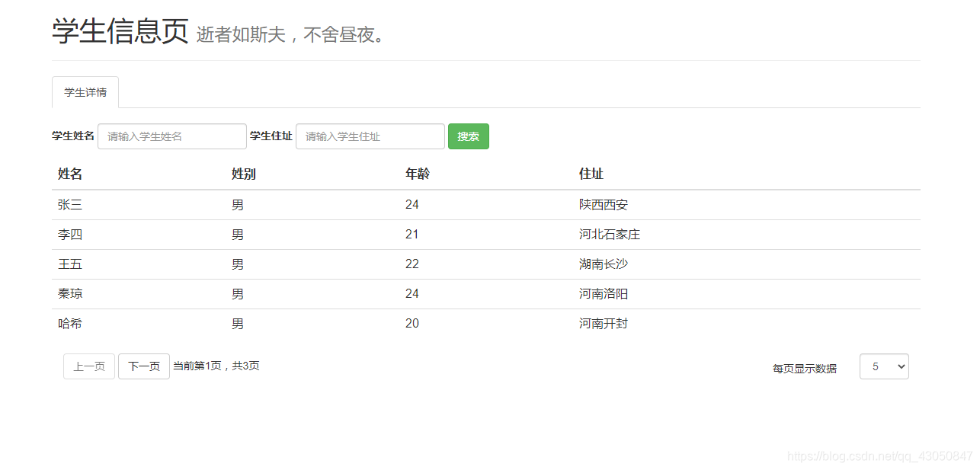Select the name cell 秦琼
This screenshot has width=980, height=470.
(70, 294)
